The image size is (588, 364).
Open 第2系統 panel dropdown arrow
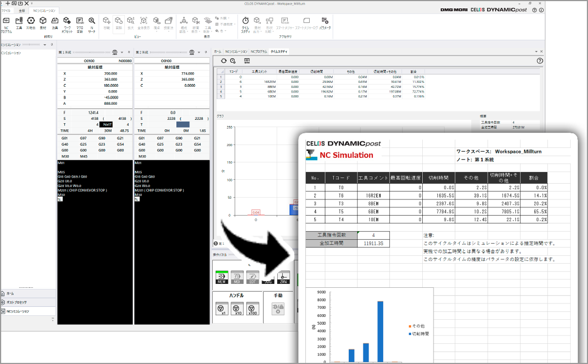click(199, 53)
